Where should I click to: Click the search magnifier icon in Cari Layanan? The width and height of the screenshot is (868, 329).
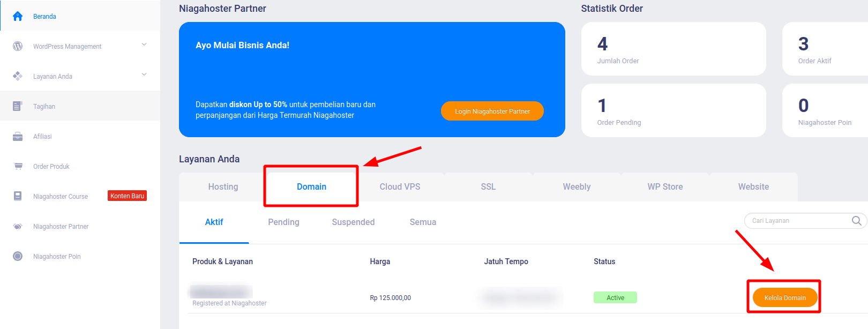click(857, 221)
